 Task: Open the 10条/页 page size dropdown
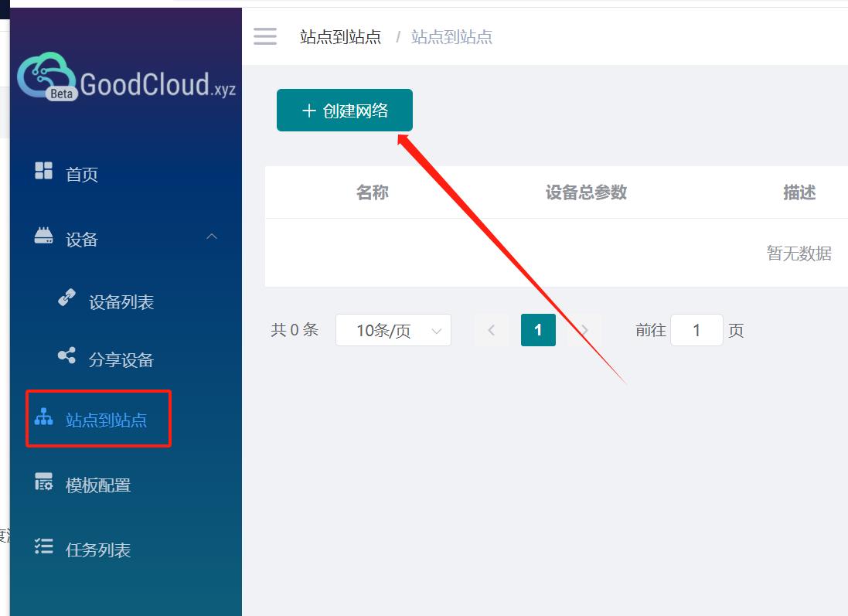pyautogui.click(x=393, y=330)
